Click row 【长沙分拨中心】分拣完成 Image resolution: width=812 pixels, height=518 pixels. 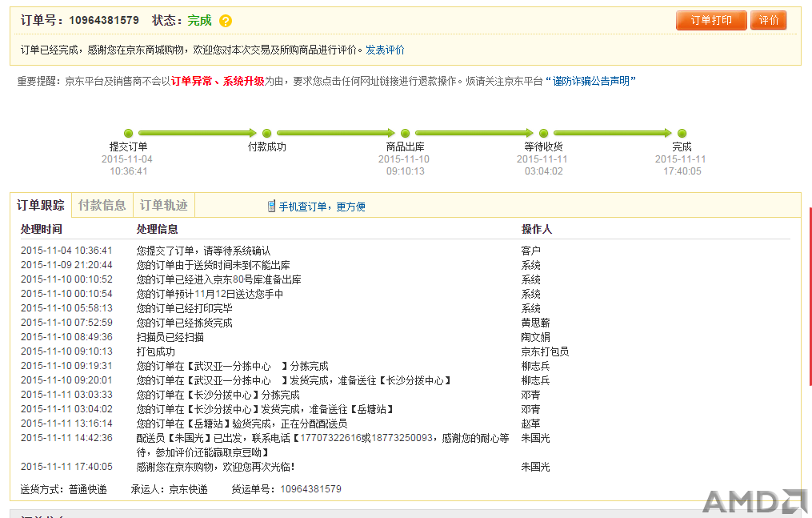coord(405,395)
